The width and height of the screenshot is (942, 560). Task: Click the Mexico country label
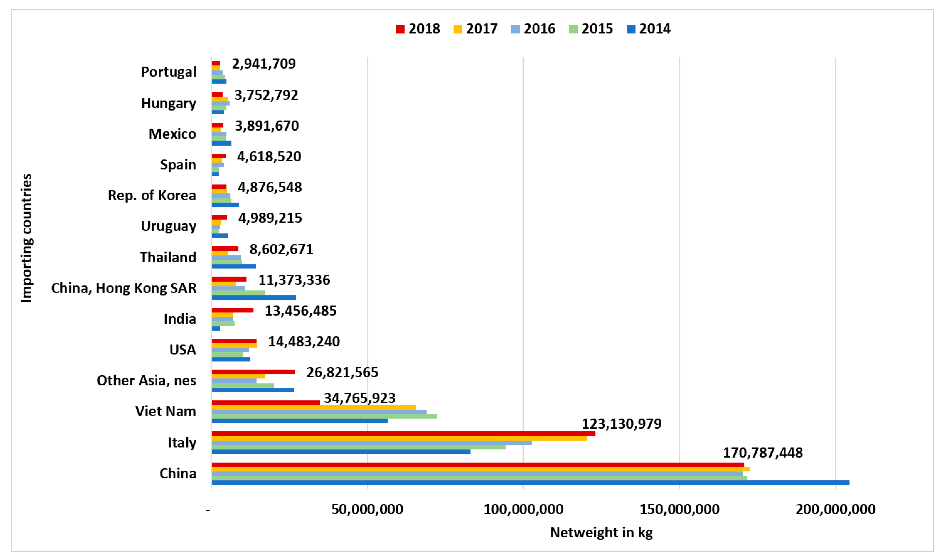[172, 134]
